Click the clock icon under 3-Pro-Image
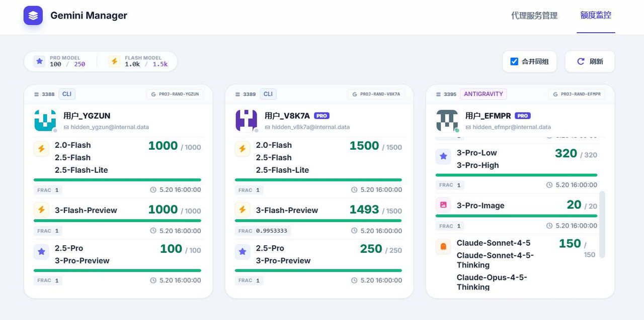644x320 pixels. click(549, 226)
